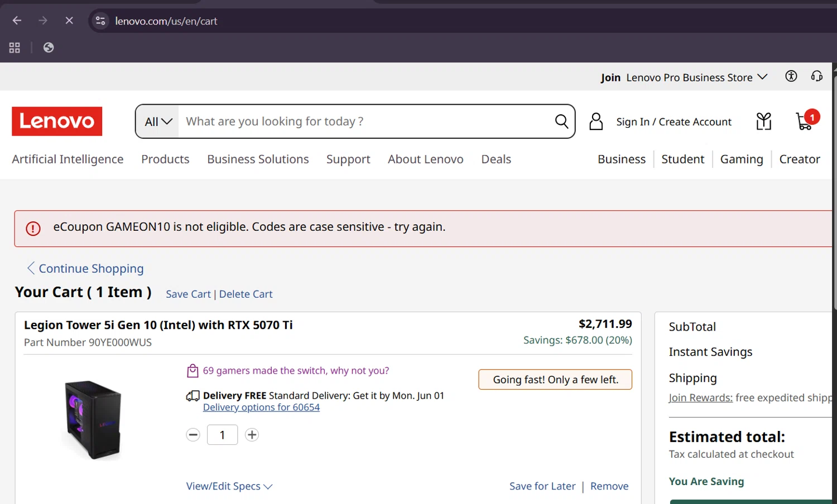Open the Support menu
The width and height of the screenshot is (837, 504).
coord(348,159)
